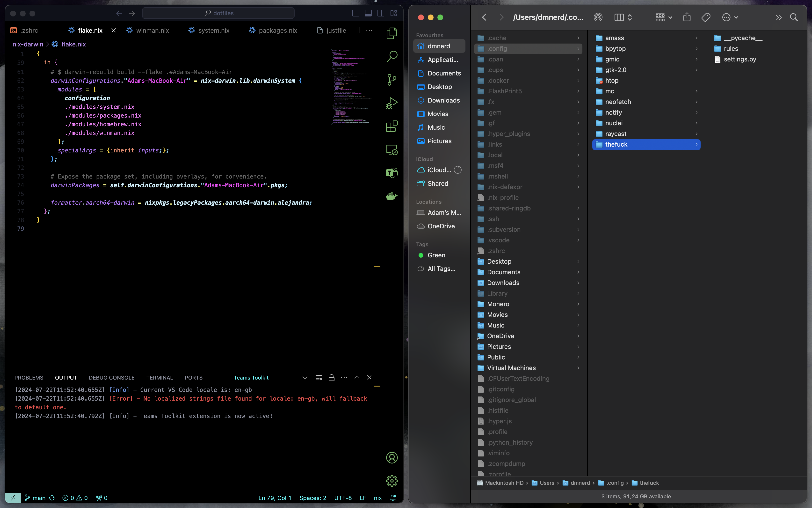Click nix language mode in status bar
This screenshot has height=508, width=812.
click(378, 498)
